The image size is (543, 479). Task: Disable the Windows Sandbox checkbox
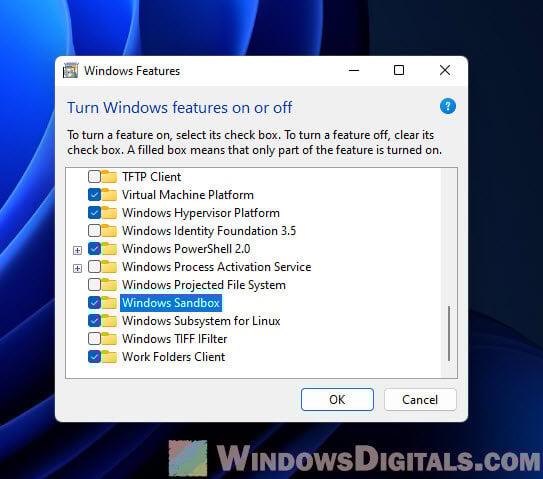coord(94,303)
